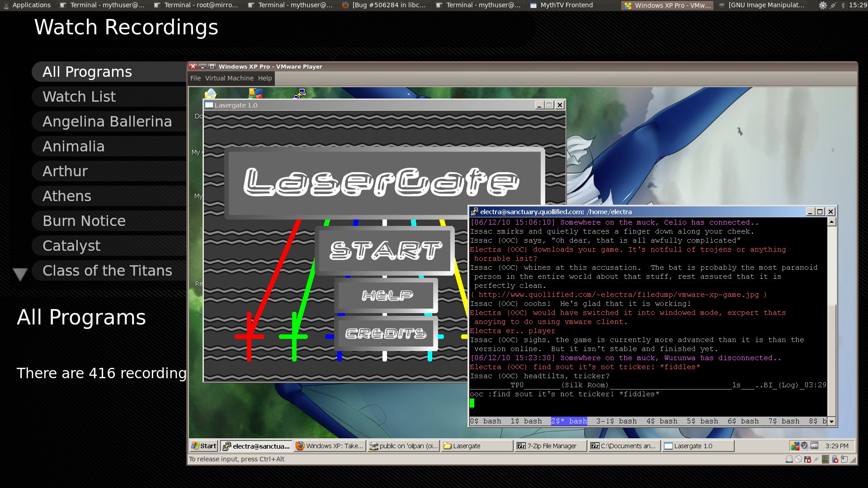Click the PuTTY scrollbar up arrow

coord(831,222)
